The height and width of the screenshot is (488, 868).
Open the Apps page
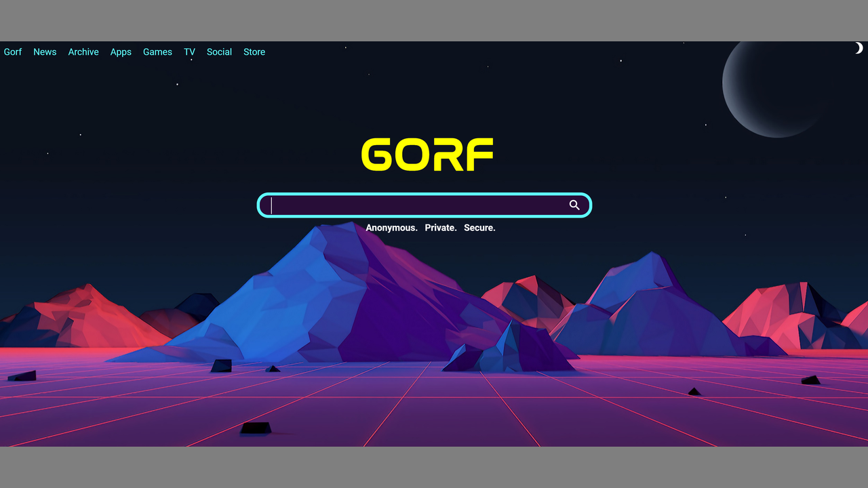pyautogui.click(x=121, y=52)
